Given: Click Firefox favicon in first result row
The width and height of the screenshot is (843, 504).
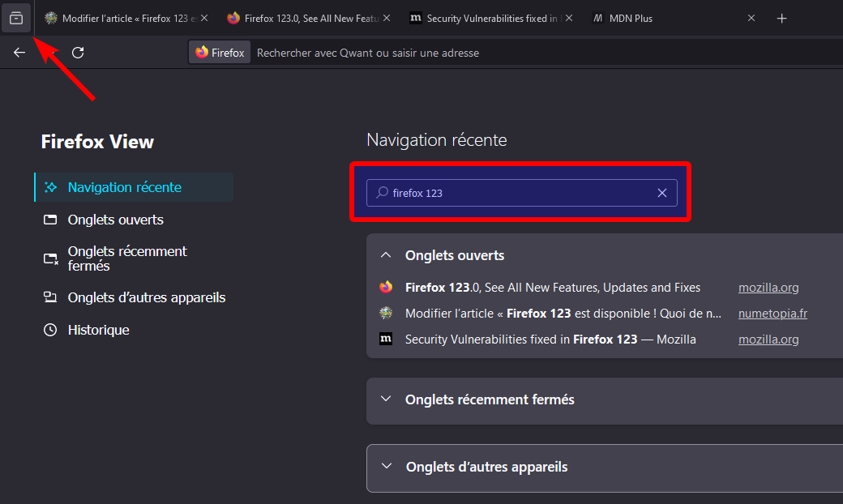Looking at the screenshot, I should [386, 287].
